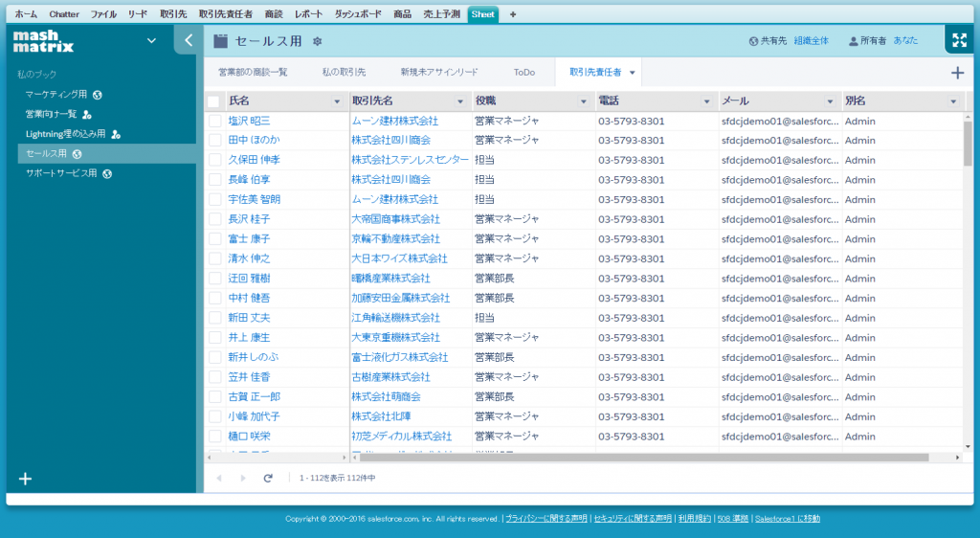This screenshot has width=980, height=538.
Task: Go to the next page arrow
Action: pos(243,478)
